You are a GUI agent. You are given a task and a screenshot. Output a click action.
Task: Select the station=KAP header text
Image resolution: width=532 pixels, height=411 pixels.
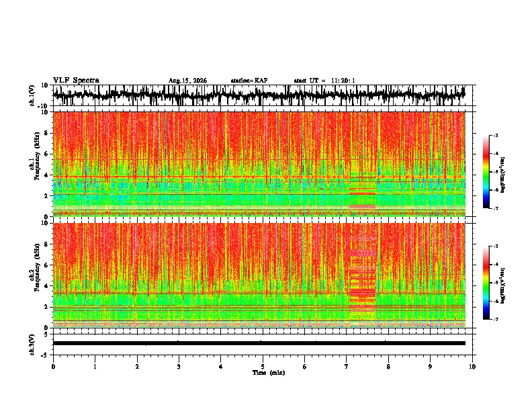coord(249,81)
